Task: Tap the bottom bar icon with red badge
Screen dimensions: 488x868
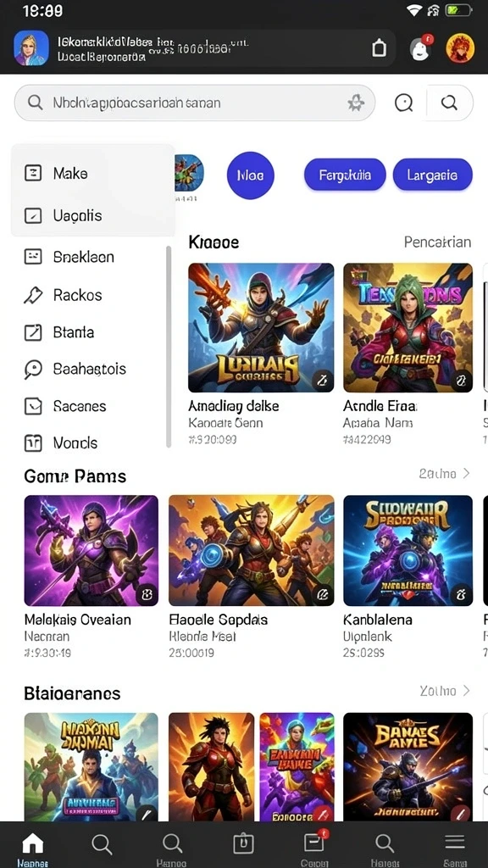Action: point(314,843)
